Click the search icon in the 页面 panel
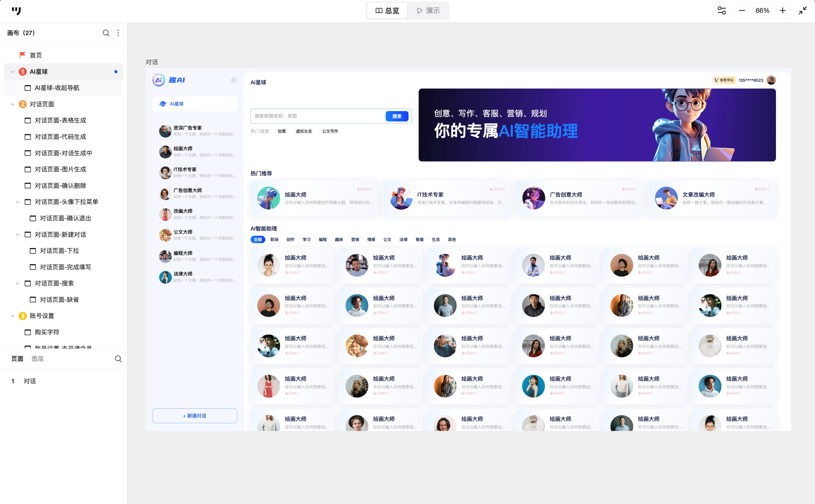This screenshot has width=815, height=504. [x=118, y=359]
